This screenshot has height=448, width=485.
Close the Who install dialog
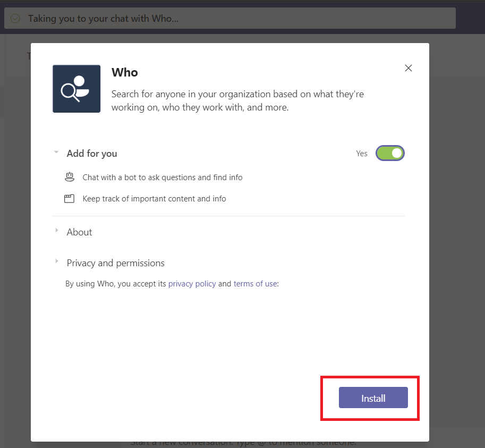click(409, 68)
